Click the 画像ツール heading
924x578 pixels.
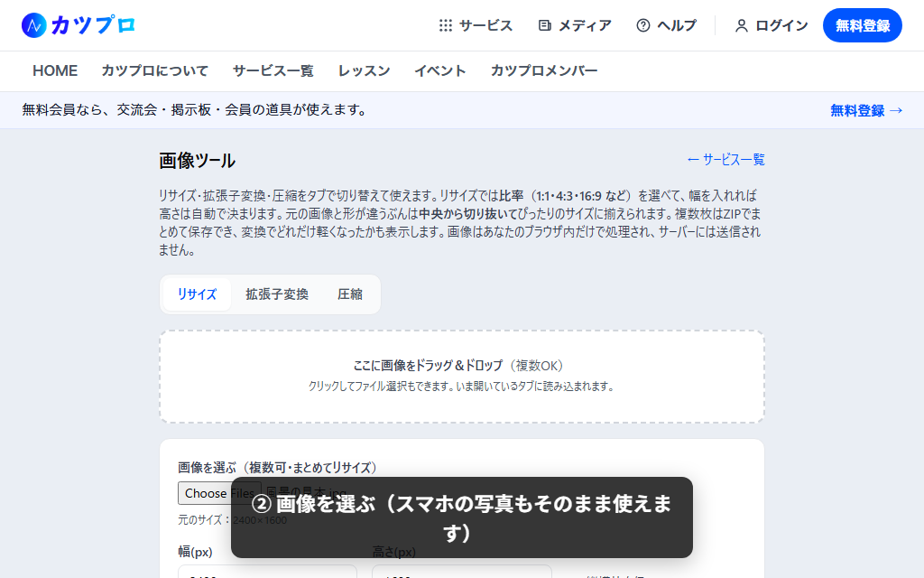point(197,161)
